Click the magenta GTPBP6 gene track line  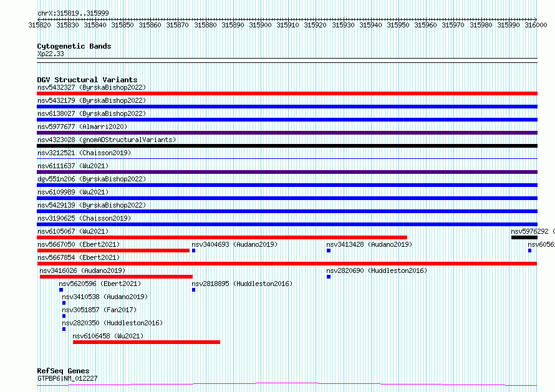pyautogui.click(x=287, y=385)
